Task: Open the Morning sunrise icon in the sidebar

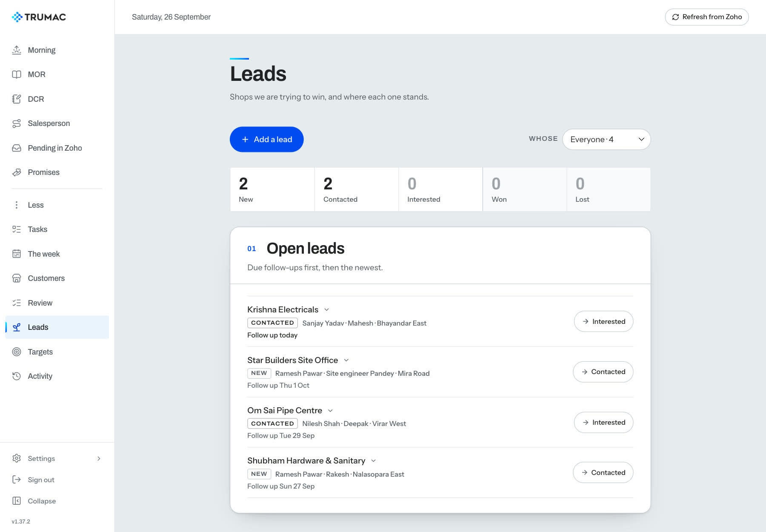Action: 17,50
